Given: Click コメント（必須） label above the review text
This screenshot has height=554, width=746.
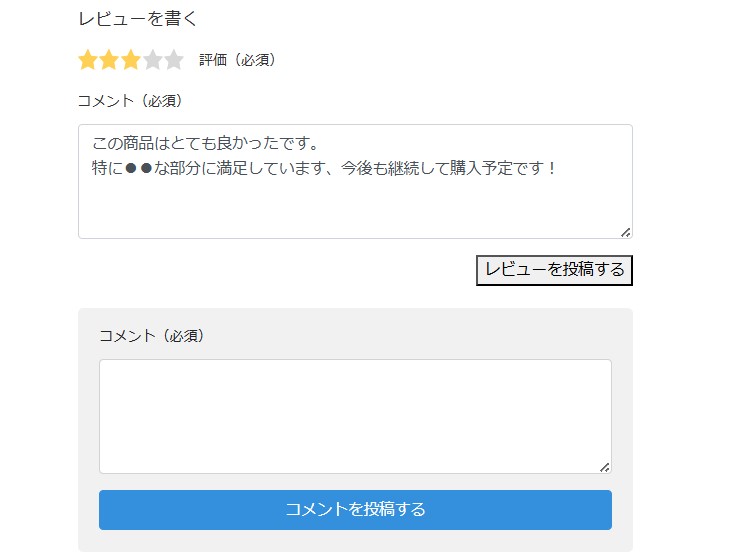Looking at the screenshot, I should tap(130, 101).
